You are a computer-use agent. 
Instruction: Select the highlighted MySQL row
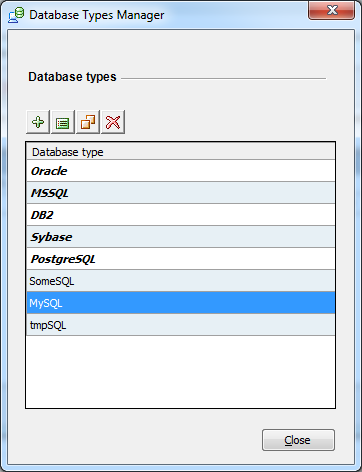click(181, 303)
